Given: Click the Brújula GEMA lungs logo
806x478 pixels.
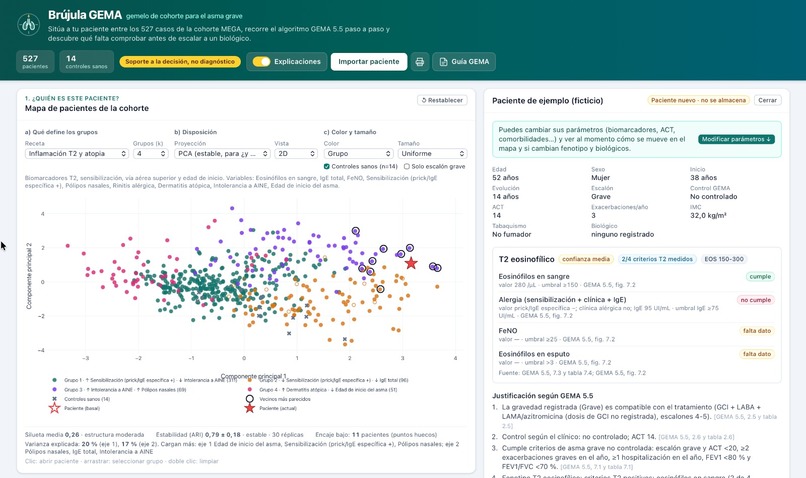Looking at the screenshot, I should point(28,24).
